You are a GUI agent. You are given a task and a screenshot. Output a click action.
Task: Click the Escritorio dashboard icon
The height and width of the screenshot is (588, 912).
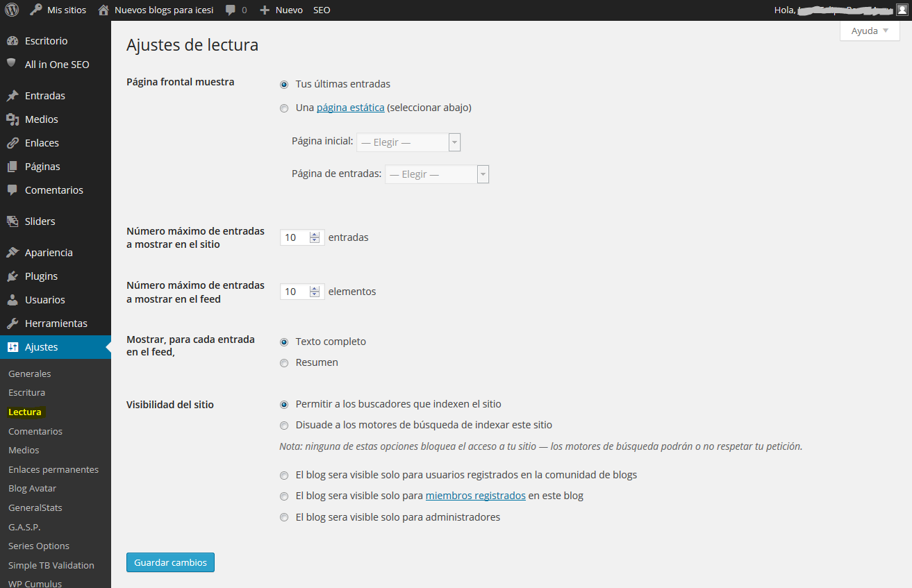click(12, 41)
